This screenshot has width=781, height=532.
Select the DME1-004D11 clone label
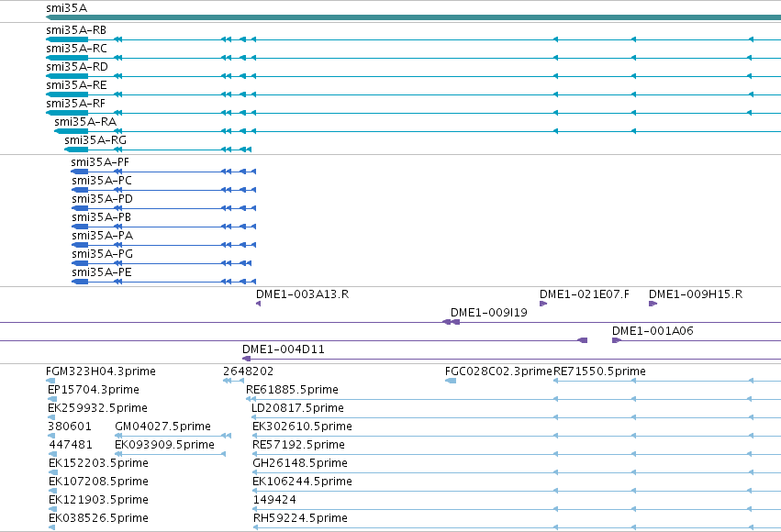pos(283,349)
